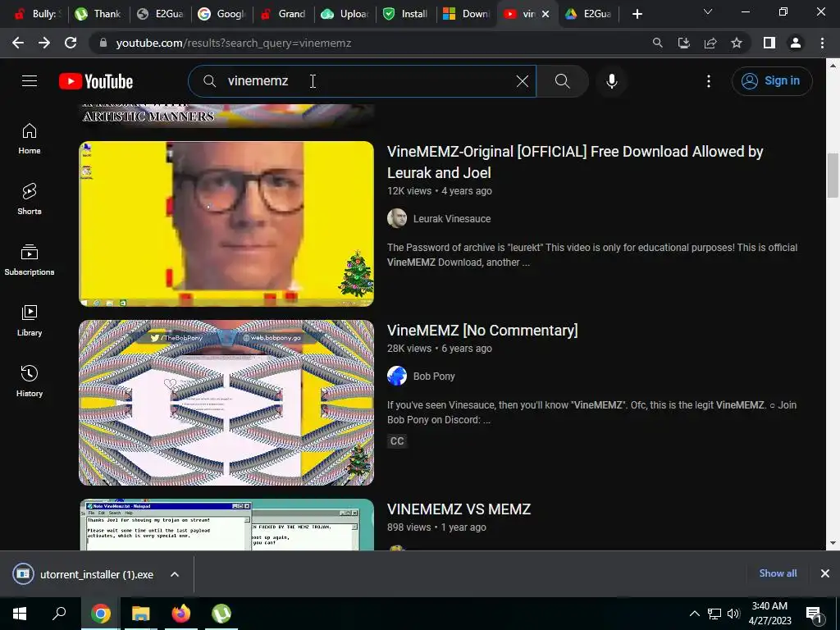Click the URL text in address bar
This screenshot has height=630, width=840.
pyautogui.click(x=234, y=43)
